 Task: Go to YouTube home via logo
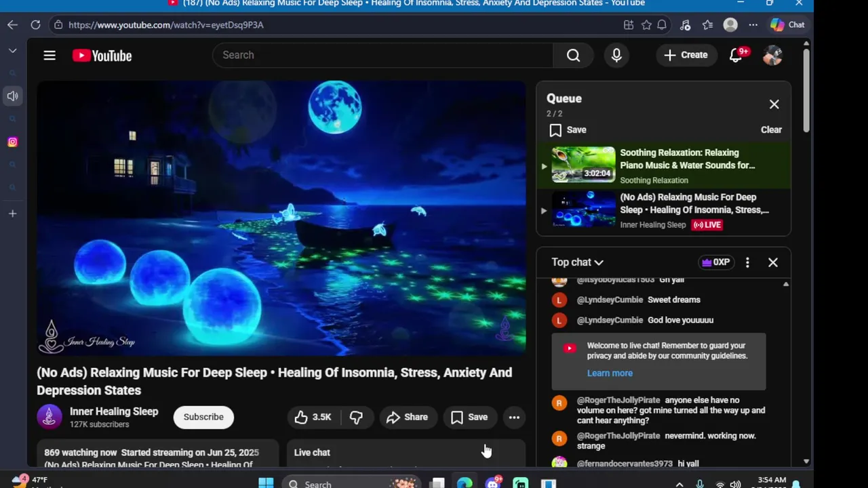[x=102, y=56]
